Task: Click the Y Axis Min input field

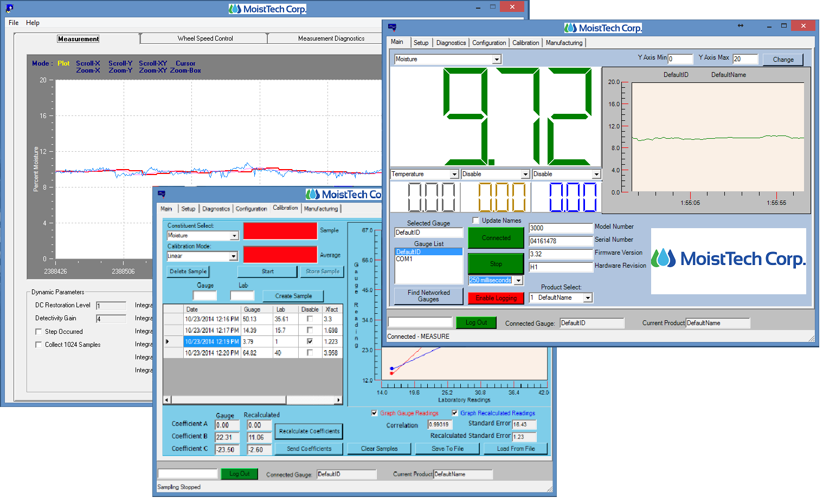Action: [680, 59]
